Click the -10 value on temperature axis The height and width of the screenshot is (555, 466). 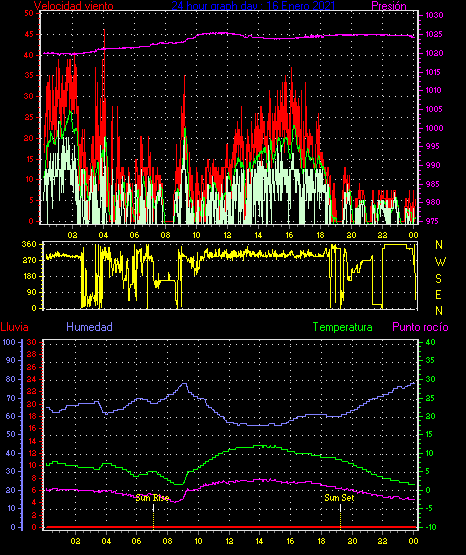pyautogui.click(x=431, y=527)
